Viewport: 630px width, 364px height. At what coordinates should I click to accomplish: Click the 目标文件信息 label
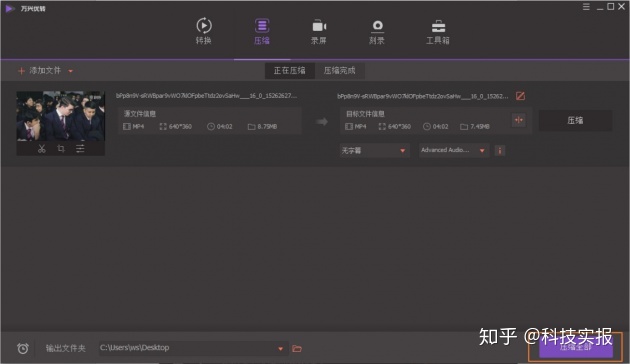pyautogui.click(x=365, y=114)
